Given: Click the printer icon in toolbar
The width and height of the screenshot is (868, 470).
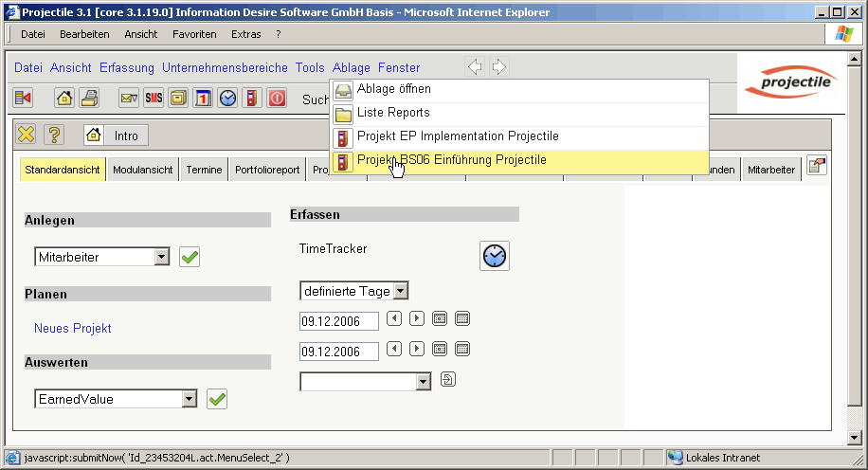Looking at the screenshot, I should [89, 98].
